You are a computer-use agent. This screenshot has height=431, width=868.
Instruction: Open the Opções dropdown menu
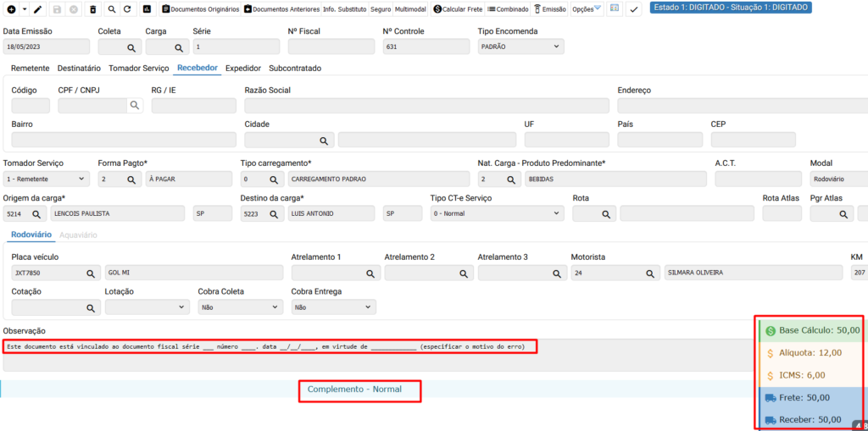coord(587,9)
